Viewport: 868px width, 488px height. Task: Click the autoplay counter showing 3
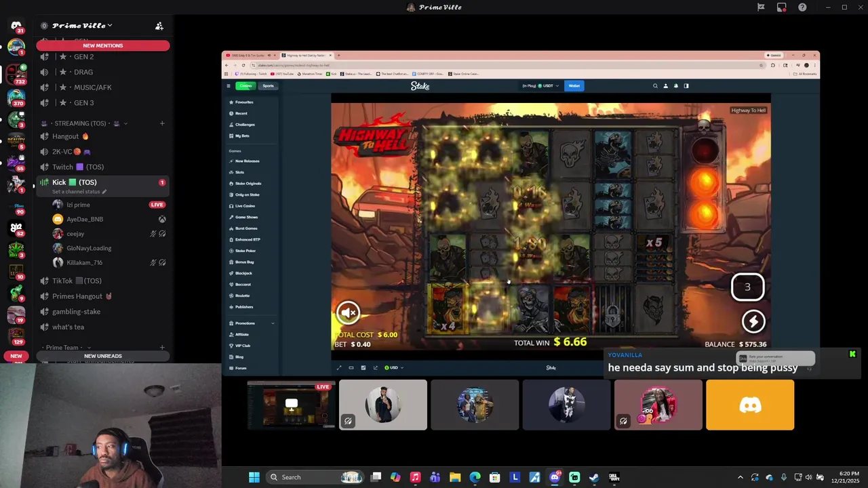747,287
